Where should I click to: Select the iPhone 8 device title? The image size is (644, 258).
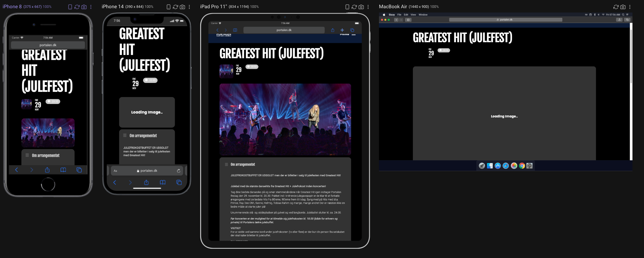click(12, 7)
